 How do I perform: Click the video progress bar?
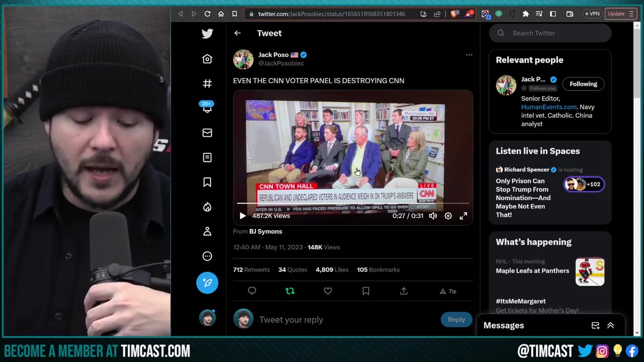(353, 203)
